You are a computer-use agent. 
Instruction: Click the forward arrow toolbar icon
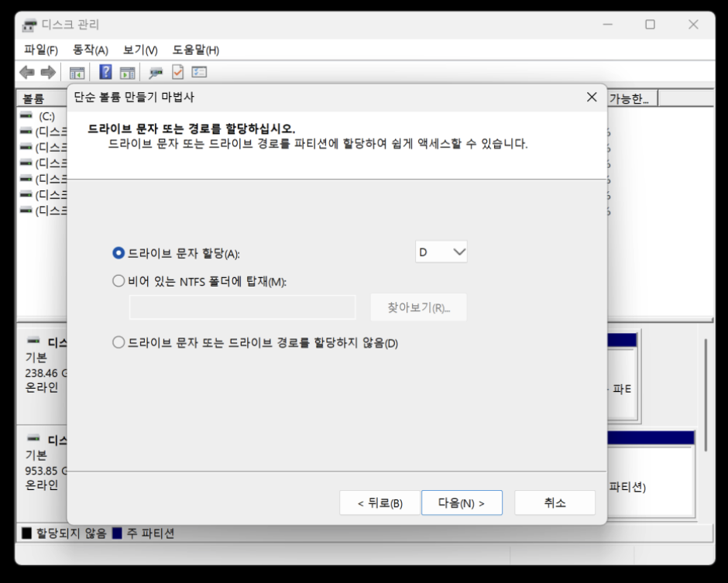(x=47, y=73)
